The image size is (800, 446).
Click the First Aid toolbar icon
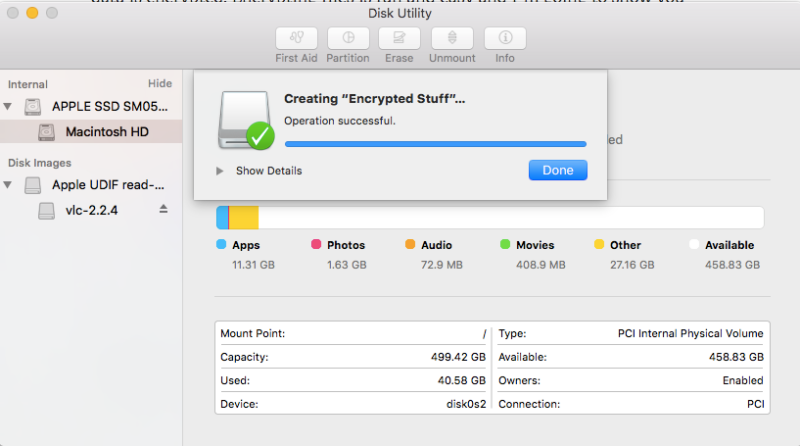296,38
